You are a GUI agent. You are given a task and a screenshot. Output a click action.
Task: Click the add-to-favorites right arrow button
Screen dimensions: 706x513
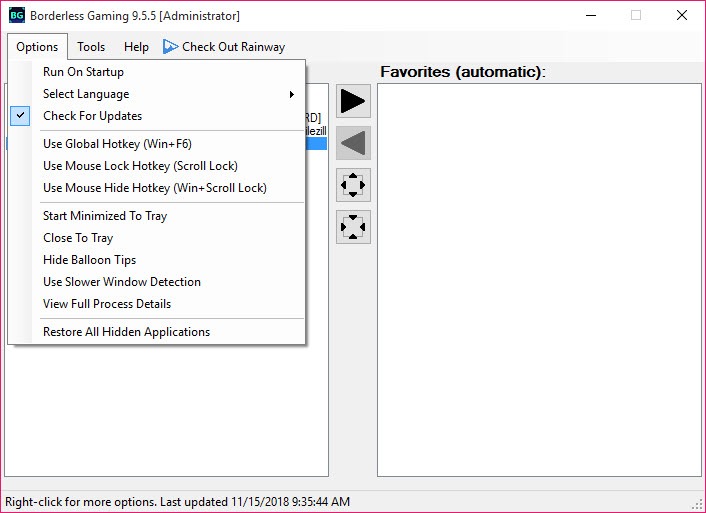pos(353,101)
